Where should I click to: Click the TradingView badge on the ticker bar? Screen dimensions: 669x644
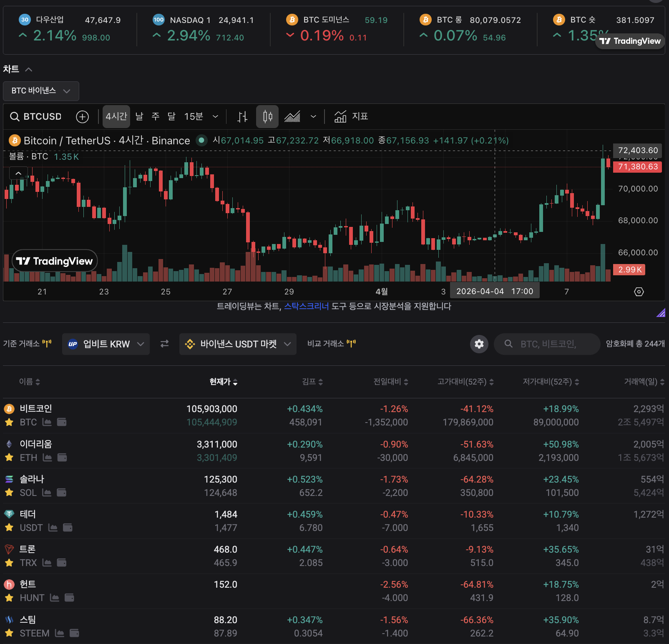click(630, 41)
